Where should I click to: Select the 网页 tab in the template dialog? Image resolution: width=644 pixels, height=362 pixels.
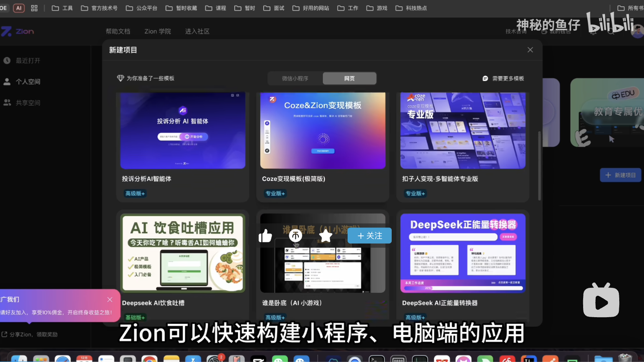(349, 78)
